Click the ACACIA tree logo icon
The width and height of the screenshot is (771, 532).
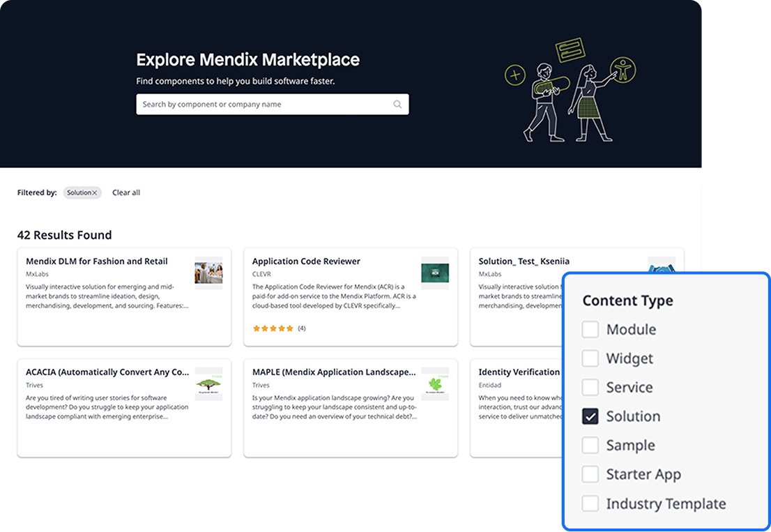208,383
